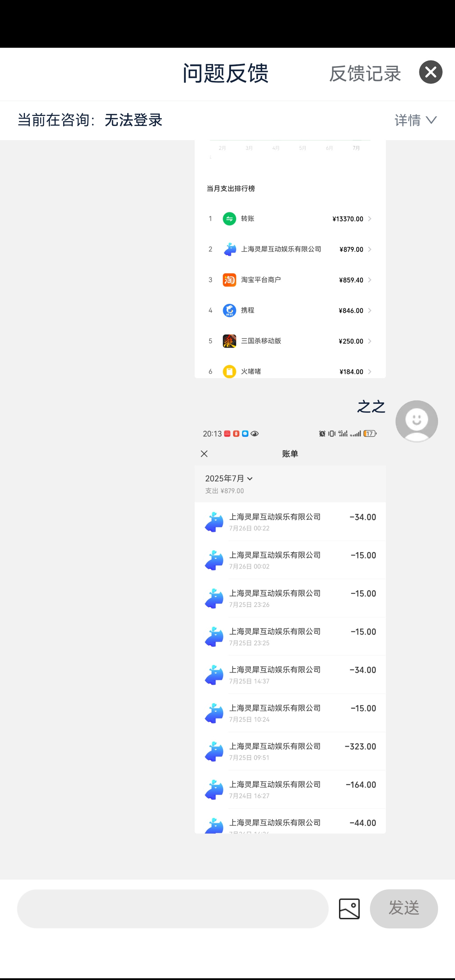The image size is (455, 980).
Task: Click 当月支出排行榜 heading
Action: pyautogui.click(x=231, y=188)
